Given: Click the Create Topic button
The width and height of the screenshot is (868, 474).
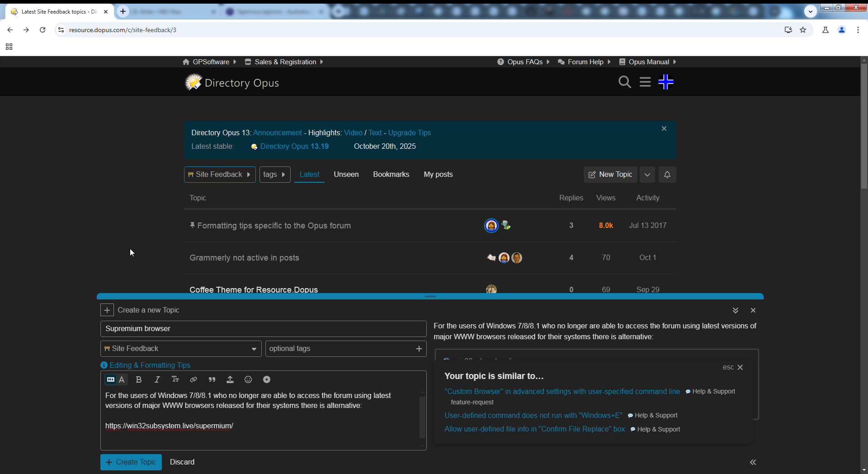Looking at the screenshot, I should tap(131, 462).
